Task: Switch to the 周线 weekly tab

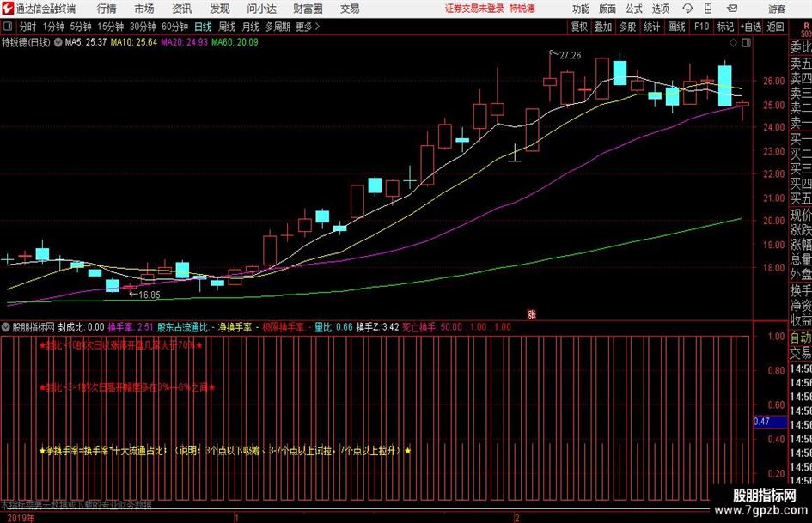Action: [x=227, y=27]
